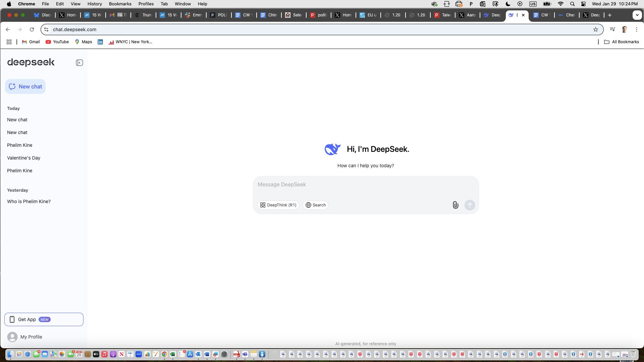Viewport: 644px width, 362px height.
Task: Open a new browser tab with plus
Action: point(610,15)
